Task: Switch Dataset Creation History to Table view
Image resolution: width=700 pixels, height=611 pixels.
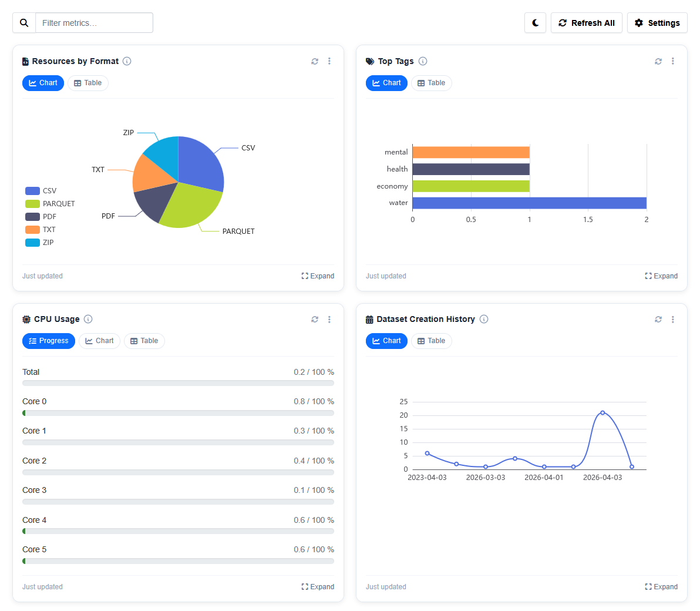Action: (431, 341)
